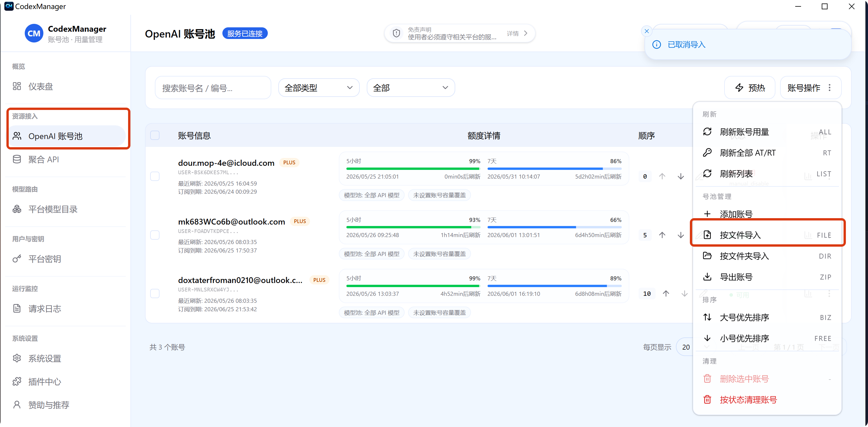
Task: Check the dour.mop-4e@icloud.com row checkbox
Action: point(155,176)
